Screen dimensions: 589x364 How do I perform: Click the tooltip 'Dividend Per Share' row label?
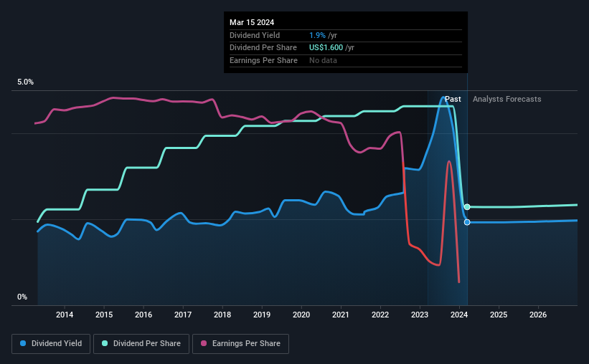click(263, 48)
